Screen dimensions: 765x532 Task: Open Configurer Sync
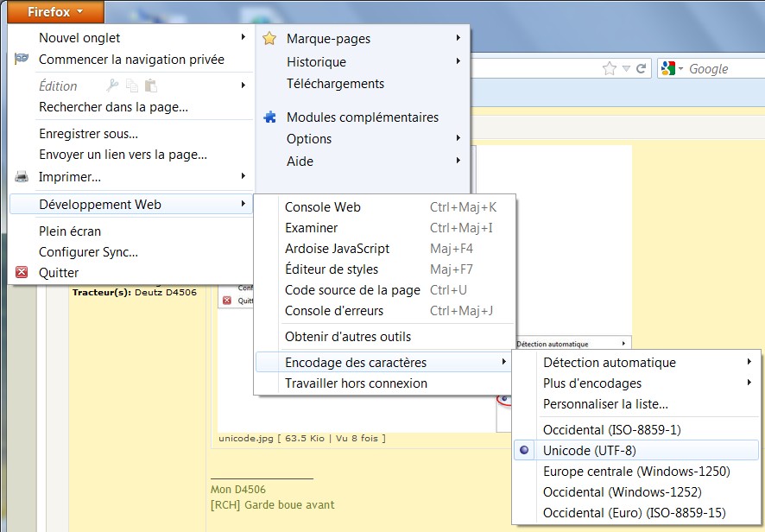pos(130,252)
